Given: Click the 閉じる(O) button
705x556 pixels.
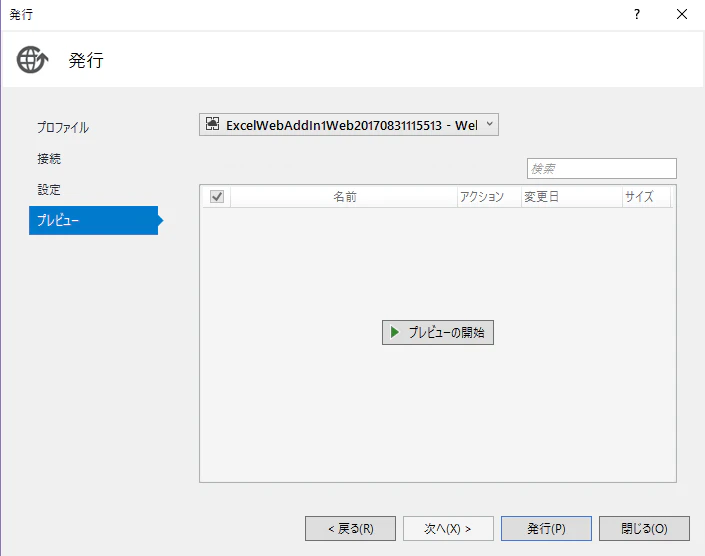Looking at the screenshot, I should [x=644, y=529].
